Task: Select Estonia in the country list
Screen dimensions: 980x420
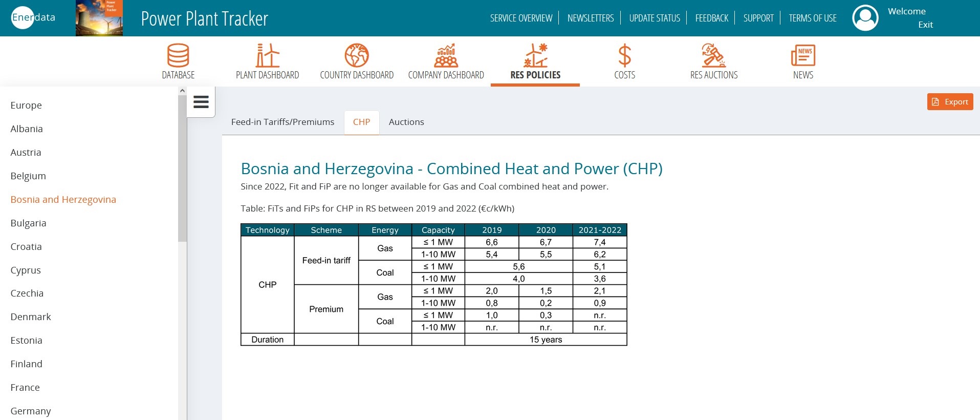Action: coord(26,341)
